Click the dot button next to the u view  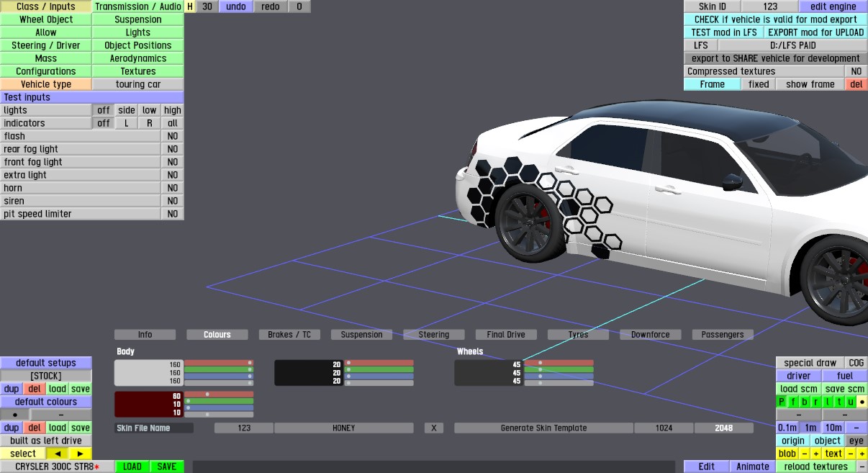[x=862, y=402]
